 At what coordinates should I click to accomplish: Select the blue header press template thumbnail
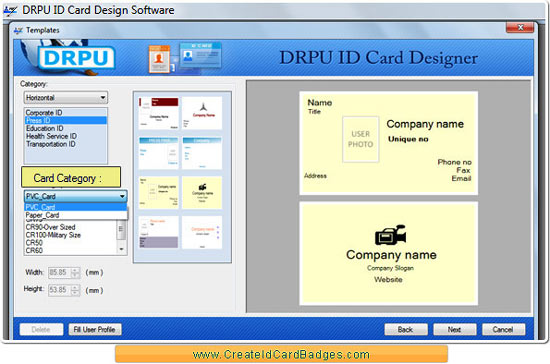159,153
